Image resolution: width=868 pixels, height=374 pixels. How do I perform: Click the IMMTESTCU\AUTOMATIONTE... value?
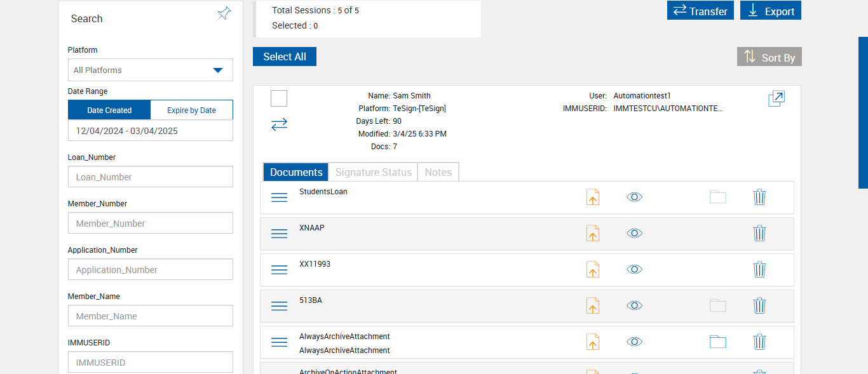pyautogui.click(x=668, y=109)
